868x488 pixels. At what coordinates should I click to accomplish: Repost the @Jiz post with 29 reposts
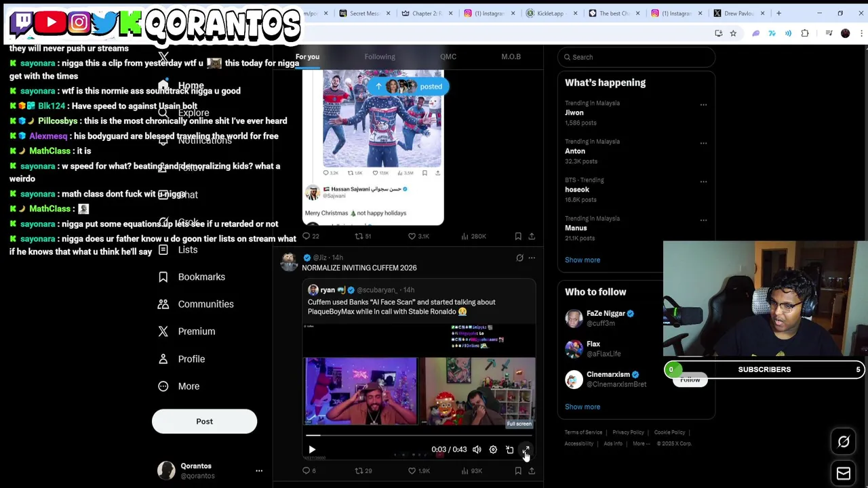coord(363,470)
